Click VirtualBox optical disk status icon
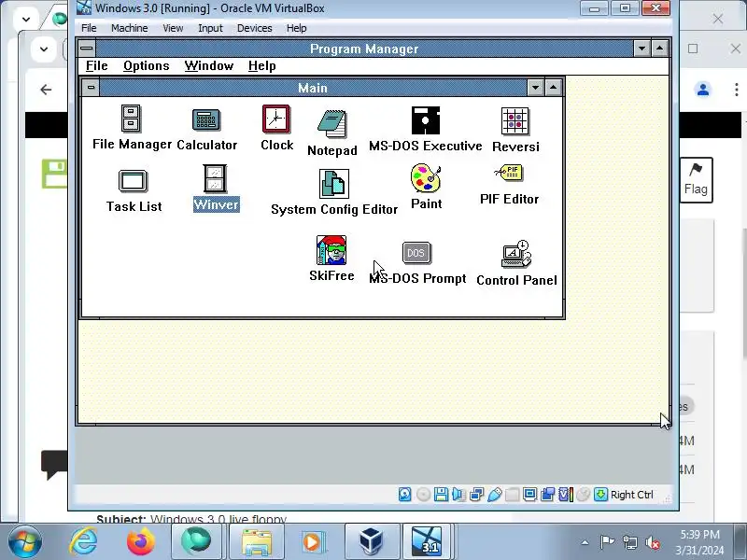747x560 pixels. click(x=423, y=495)
